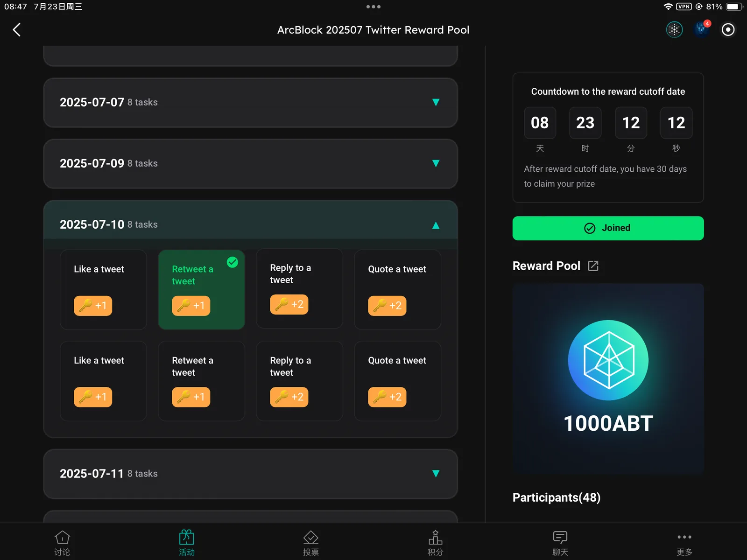Tap the VPN status indicator
Screen dimensions: 747x560
684,7
